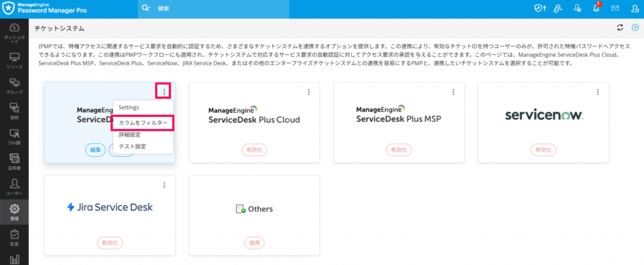The width and height of the screenshot is (644, 265).
Task: Open Admin (管理) gear in sidebar
Action: (x=14, y=212)
